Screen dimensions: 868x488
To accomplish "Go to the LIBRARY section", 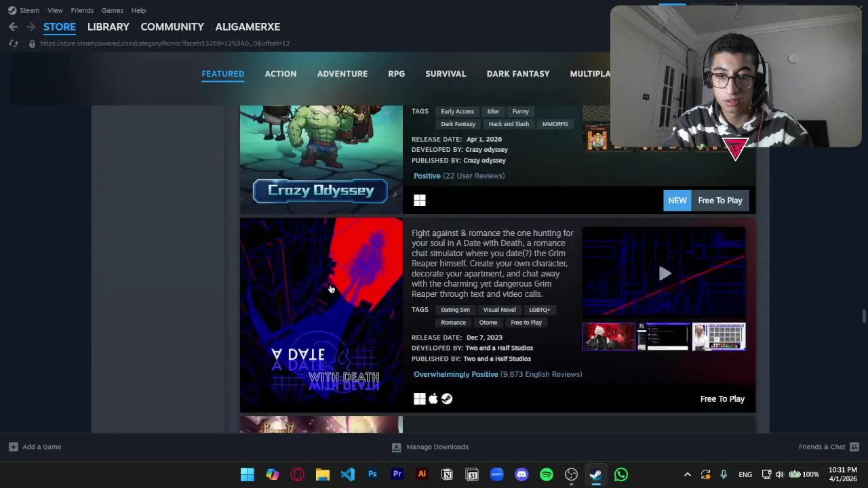I will 108,26.
